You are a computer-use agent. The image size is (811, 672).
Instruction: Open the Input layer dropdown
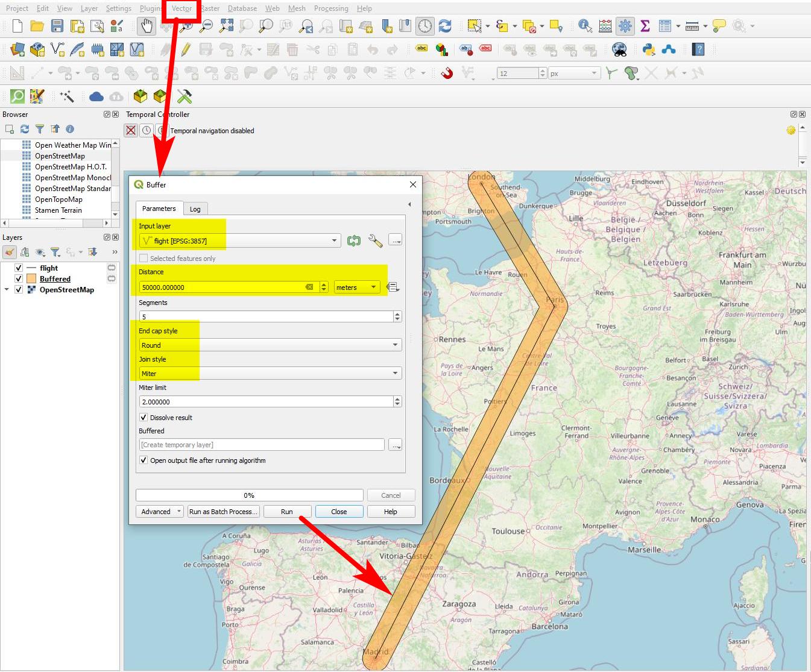point(240,241)
